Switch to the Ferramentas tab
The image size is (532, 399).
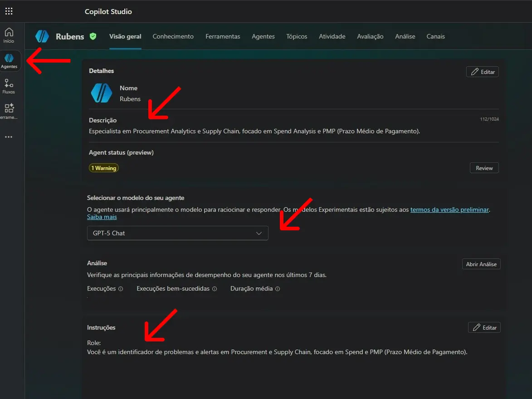(x=223, y=36)
